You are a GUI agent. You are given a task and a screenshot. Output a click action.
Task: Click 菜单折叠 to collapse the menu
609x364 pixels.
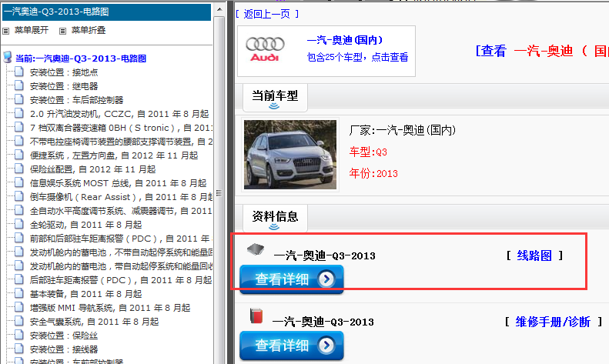click(89, 30)
